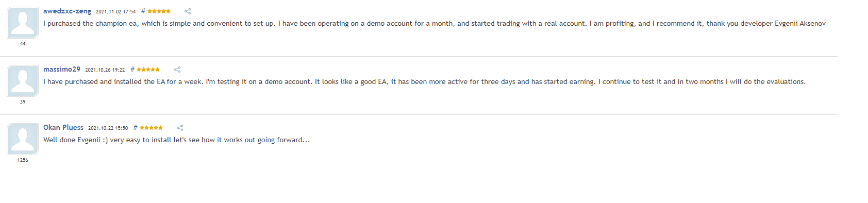Open awedzxc-zeng's profile link
This screenshot has height=203, width=868.
click(67, 11)
